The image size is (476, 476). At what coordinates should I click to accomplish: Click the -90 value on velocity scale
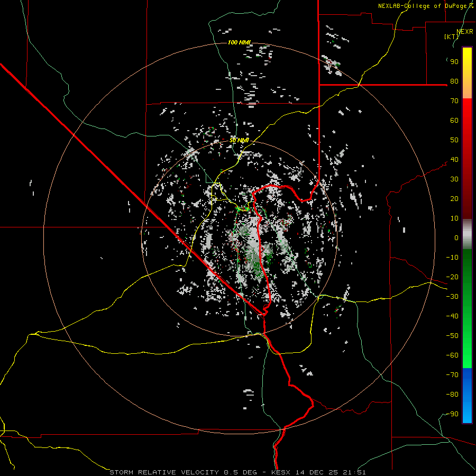coord(452,414)
